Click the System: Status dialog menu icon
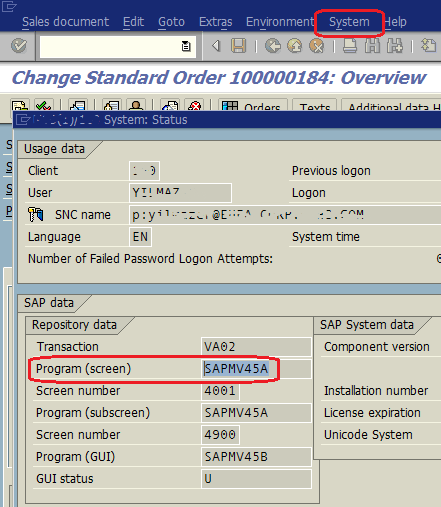The width and height of the screenshot is (441, 507). click(x=23, y=119)
